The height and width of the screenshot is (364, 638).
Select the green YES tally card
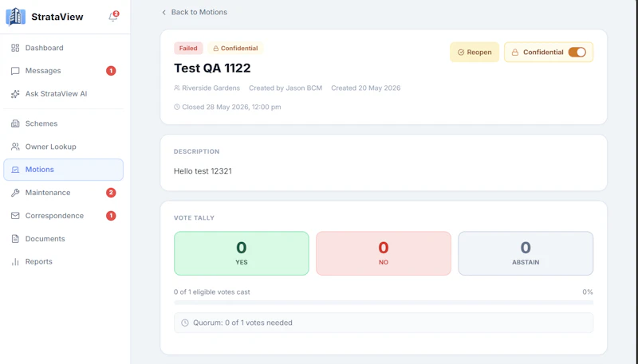tap(242, 253)
